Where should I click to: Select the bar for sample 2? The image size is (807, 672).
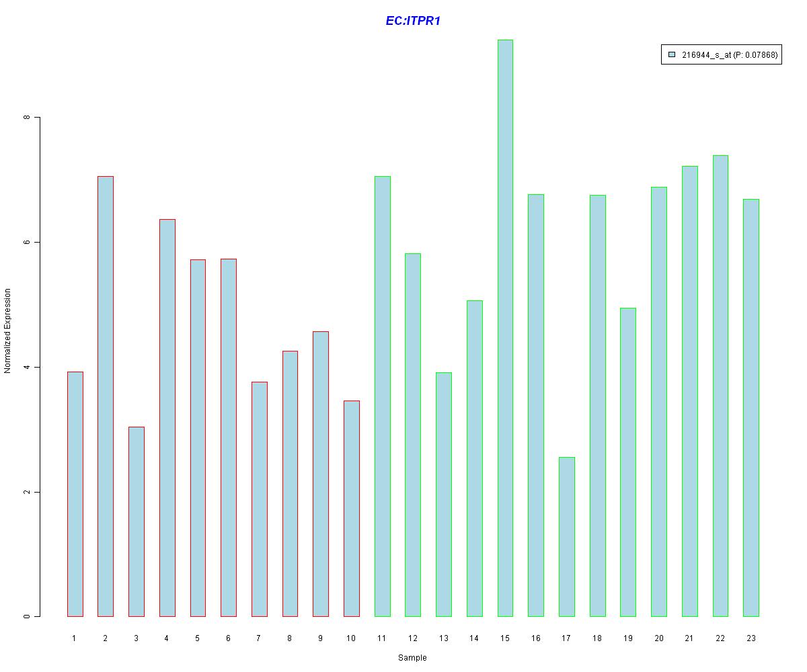(x=106, y=396)
